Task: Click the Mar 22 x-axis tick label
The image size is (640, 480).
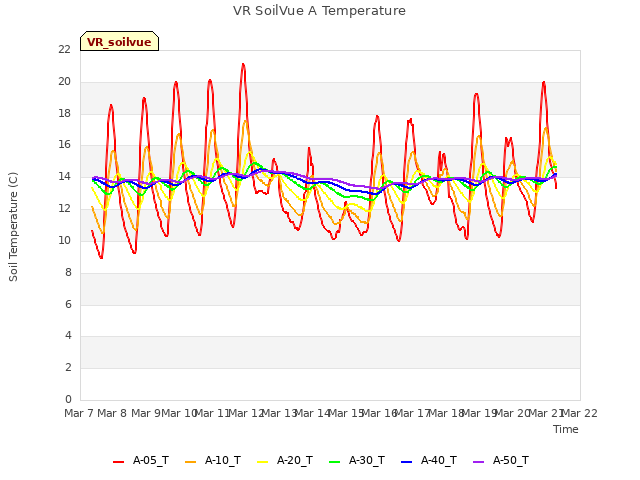Action: pyautogui.click(x=579, y=413)
